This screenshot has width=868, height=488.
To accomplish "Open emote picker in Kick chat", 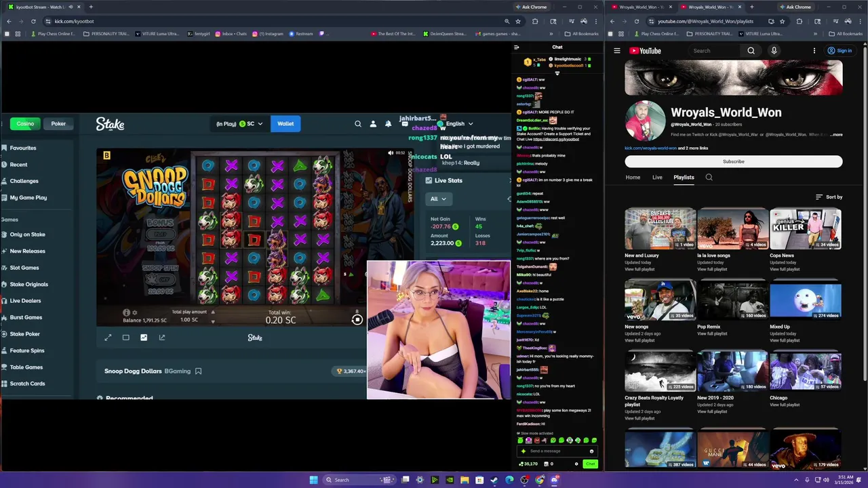I will click(591, 451).
